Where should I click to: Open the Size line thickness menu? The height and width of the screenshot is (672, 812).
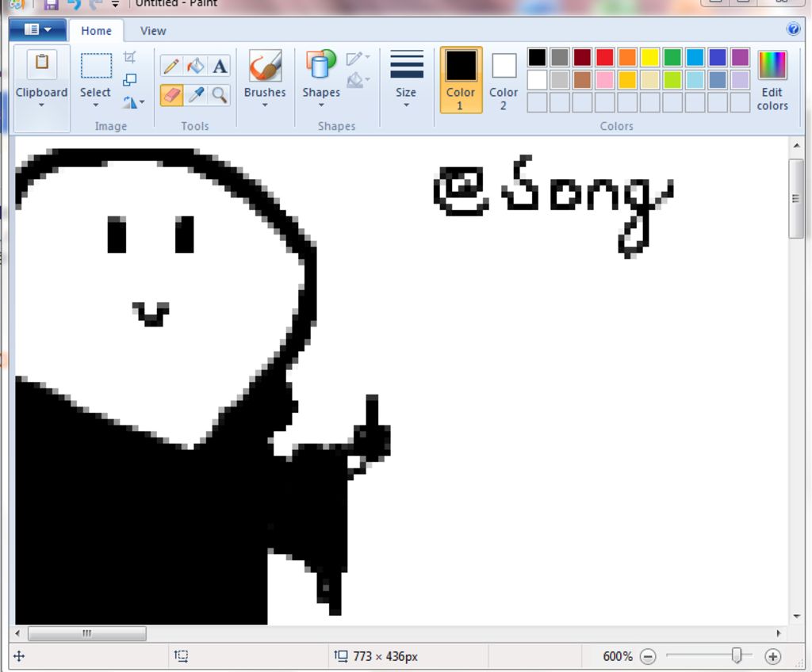click(x=407, y=78)
